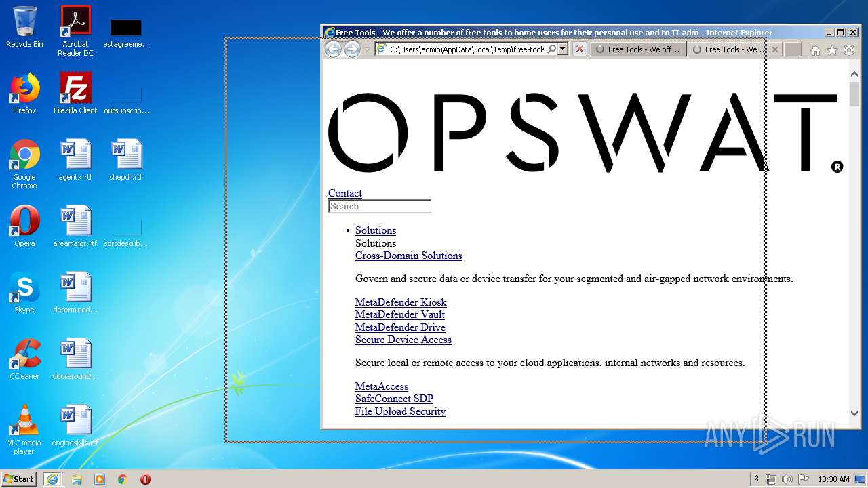Select the dooraround... document icon
Image resolution: width=868 pixels, height=488 pixels.
[75, 359]
